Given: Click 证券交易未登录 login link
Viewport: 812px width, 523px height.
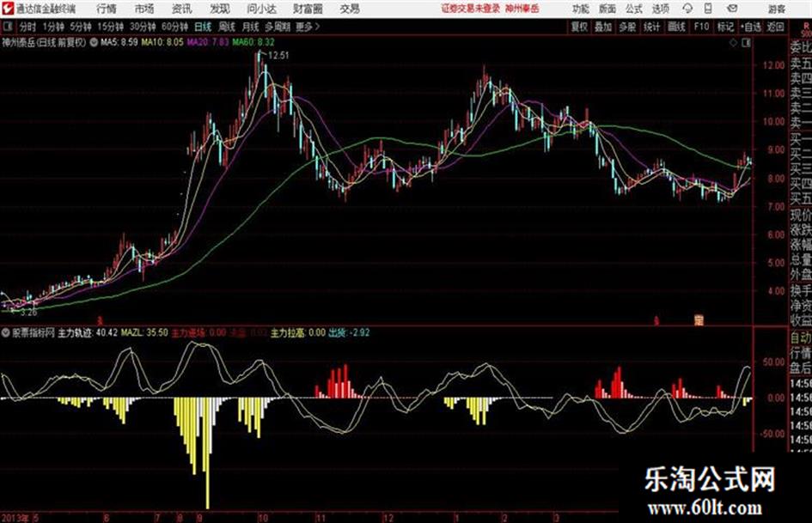Looking at the screenshot, I should [x=471, y=9].
